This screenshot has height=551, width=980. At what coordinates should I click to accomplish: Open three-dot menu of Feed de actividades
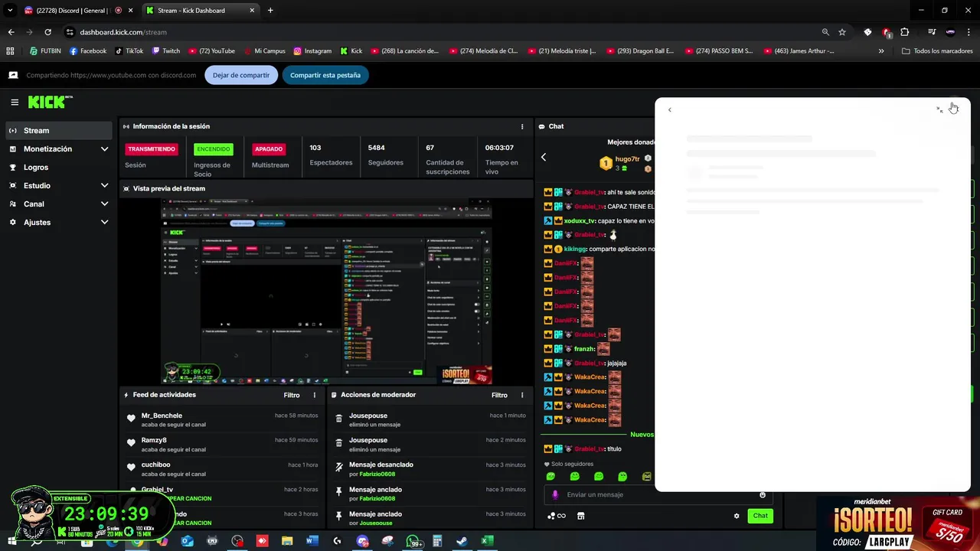click(x=314, y=395)
